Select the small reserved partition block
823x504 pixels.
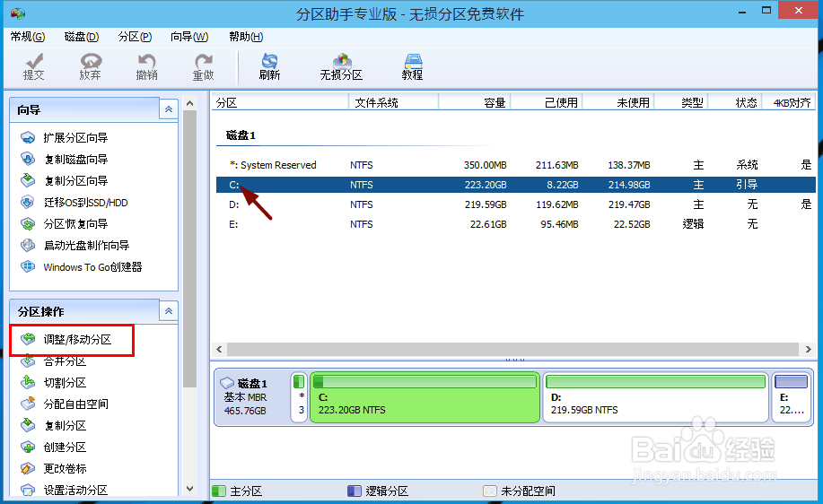299,397
